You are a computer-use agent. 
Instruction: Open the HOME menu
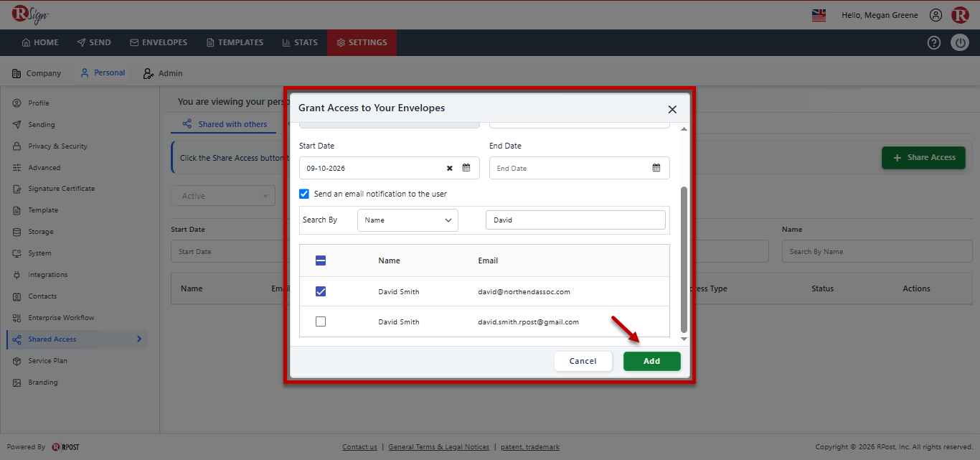pyautogui.click(x=40, y=42)
